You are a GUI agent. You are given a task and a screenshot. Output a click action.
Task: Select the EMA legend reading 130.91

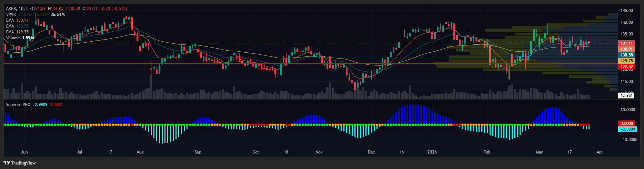(x=17, y=20)
